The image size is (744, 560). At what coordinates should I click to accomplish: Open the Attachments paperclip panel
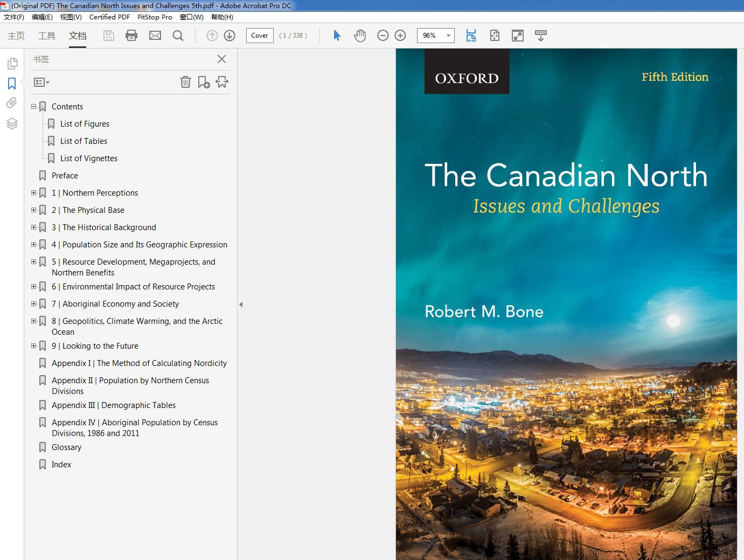tap(12, 103)
